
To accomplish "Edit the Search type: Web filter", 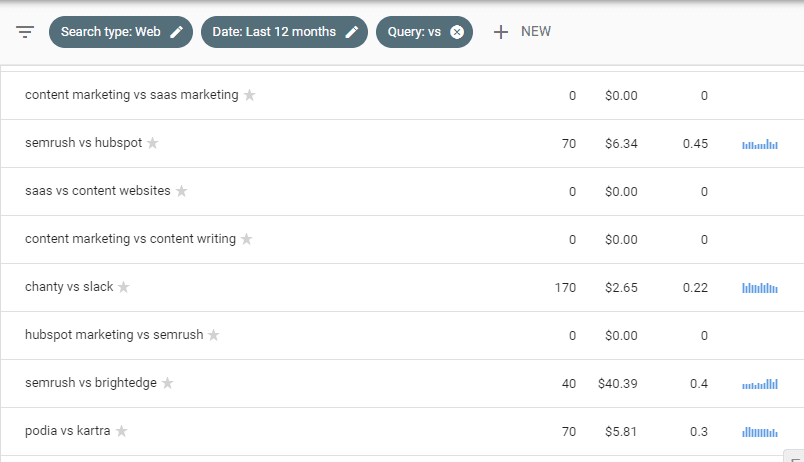I will point(120,32).
